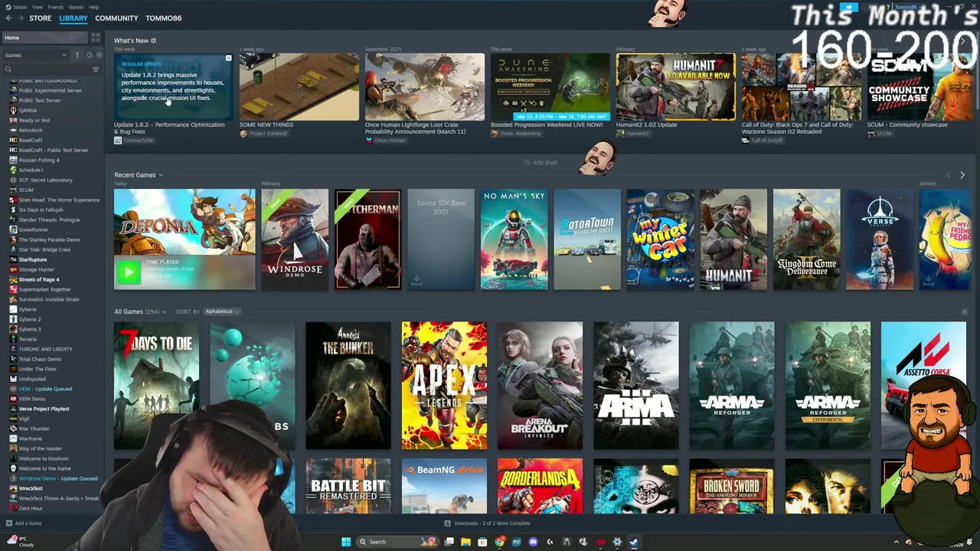Open the Help menu
980x551 pixels.
(93, 7)
